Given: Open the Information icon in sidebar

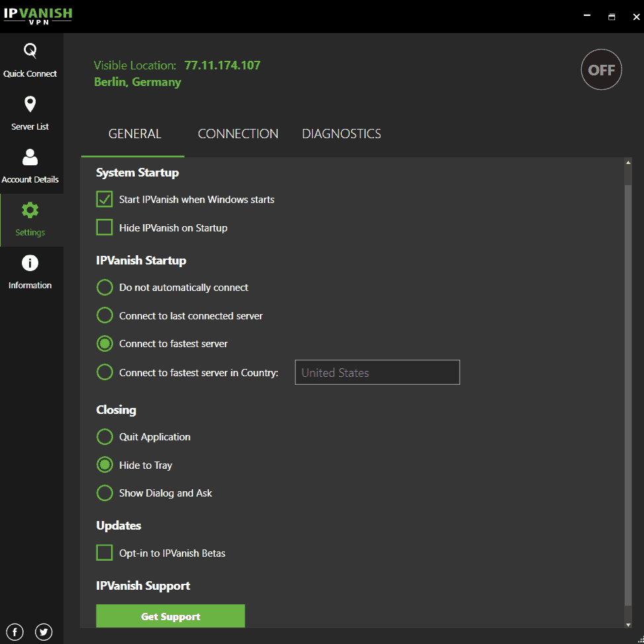Looking at the screenshot, I should tap(30, 263).
